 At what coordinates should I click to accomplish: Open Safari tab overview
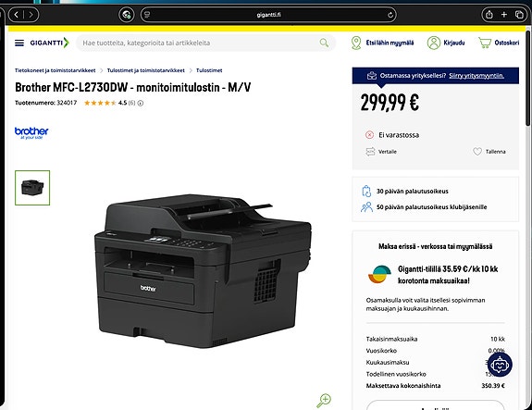point(519,15)
